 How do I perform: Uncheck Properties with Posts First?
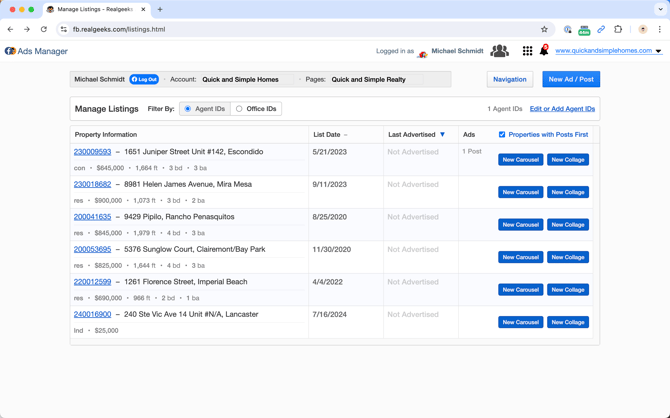[x=502, y=135]
